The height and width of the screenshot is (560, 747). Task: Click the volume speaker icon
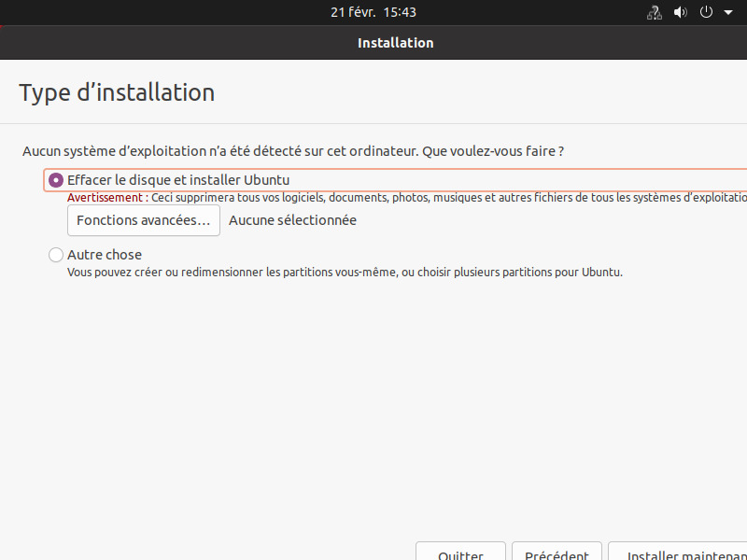pos(680,12)
